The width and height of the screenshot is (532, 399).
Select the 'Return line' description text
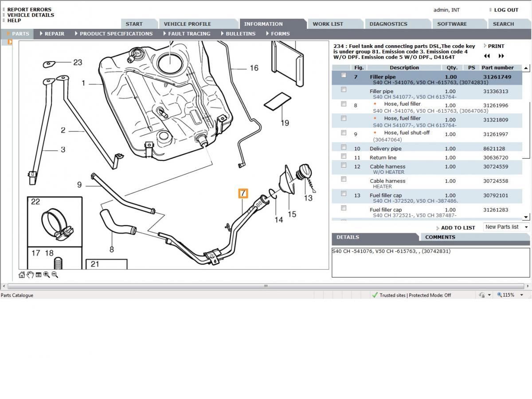click(383, 158)
